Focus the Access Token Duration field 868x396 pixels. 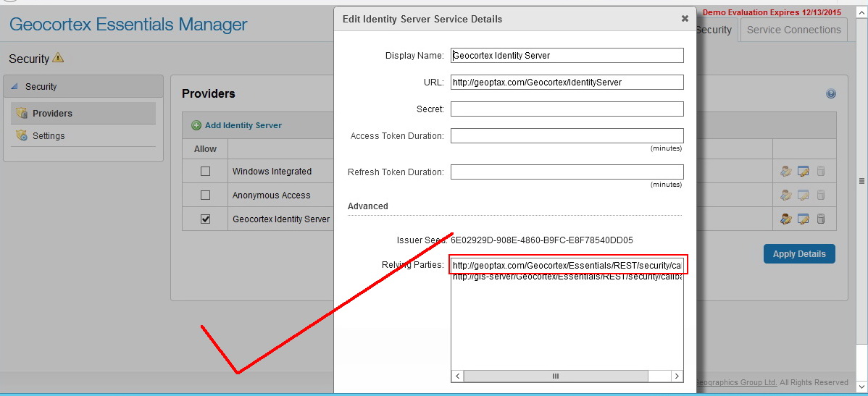(x=567, y=135)
